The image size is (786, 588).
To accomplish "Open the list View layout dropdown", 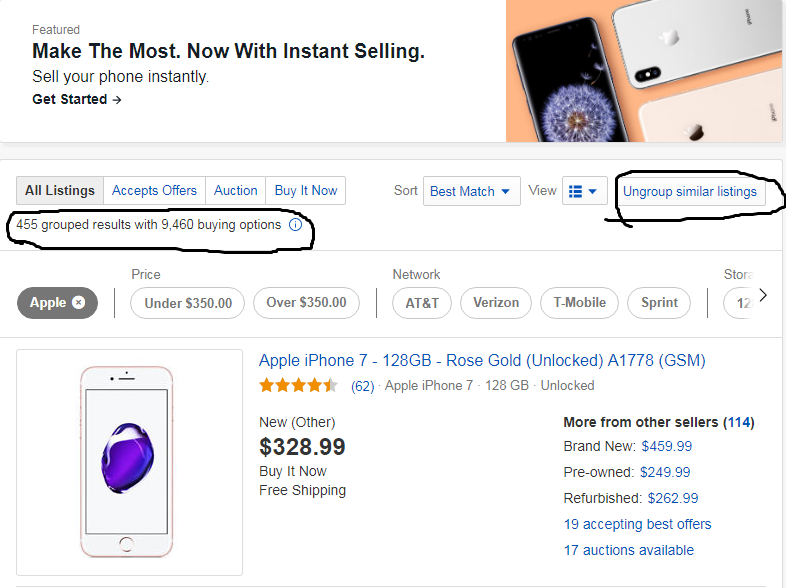I will coord(584,191).
